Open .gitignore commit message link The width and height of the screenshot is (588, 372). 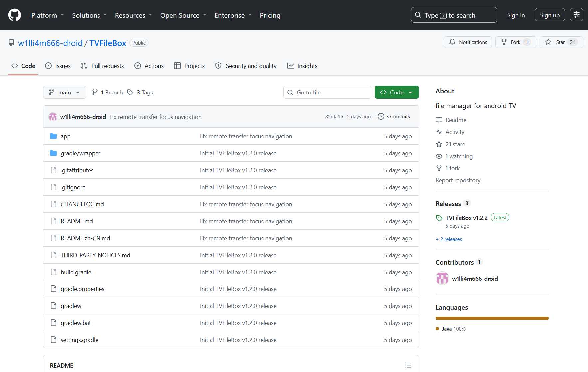[238, 187]
